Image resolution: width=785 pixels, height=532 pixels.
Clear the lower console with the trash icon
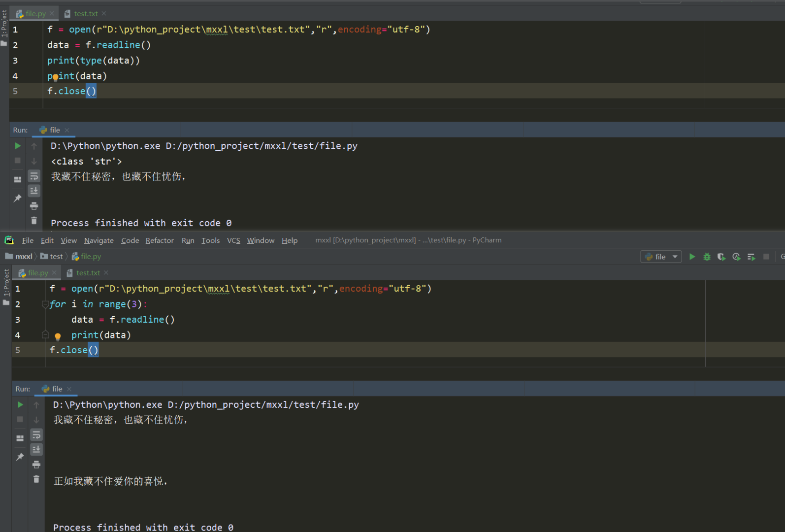[36, 479]
